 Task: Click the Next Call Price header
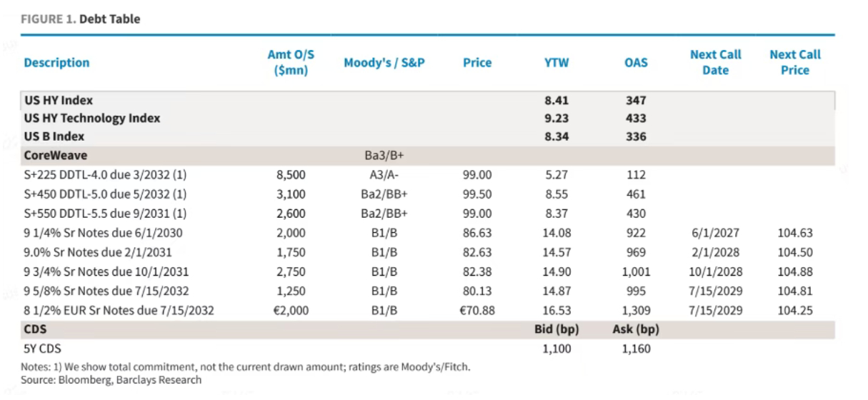[795, 63]
